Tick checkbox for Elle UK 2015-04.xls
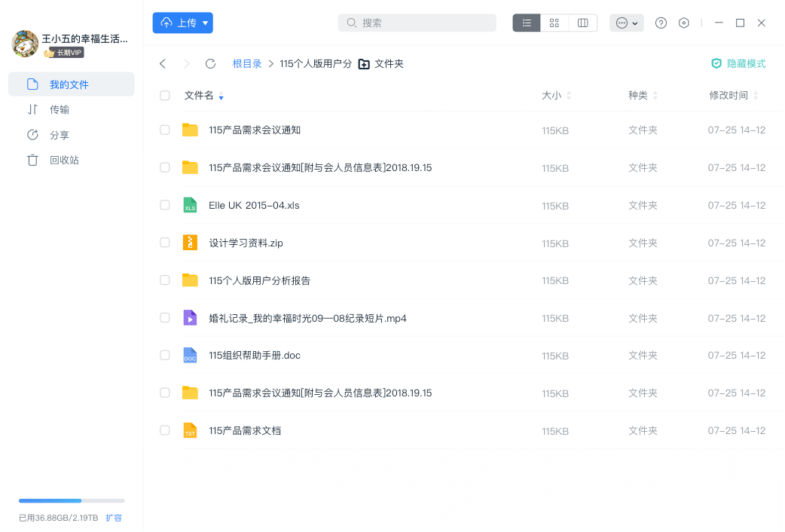 [165, 205]
